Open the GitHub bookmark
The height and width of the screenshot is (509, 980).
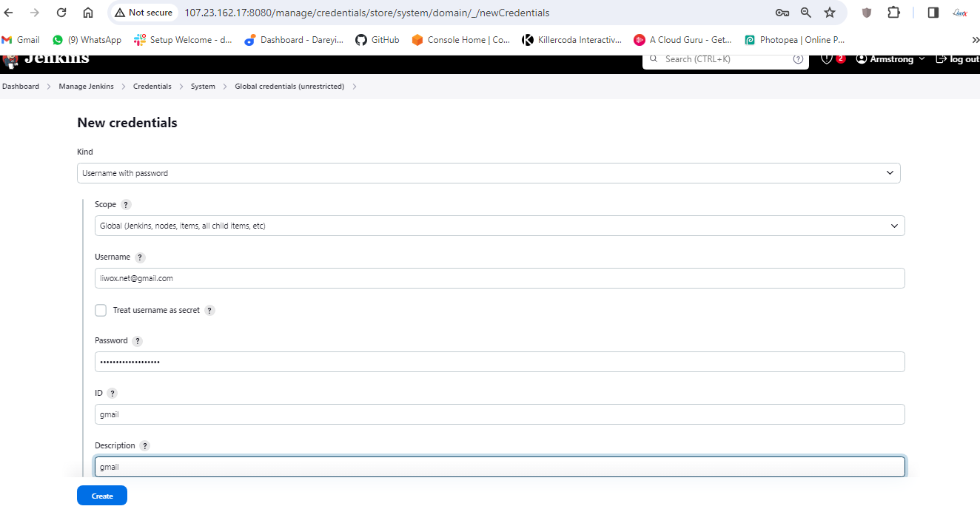click(x=377, y=40)
